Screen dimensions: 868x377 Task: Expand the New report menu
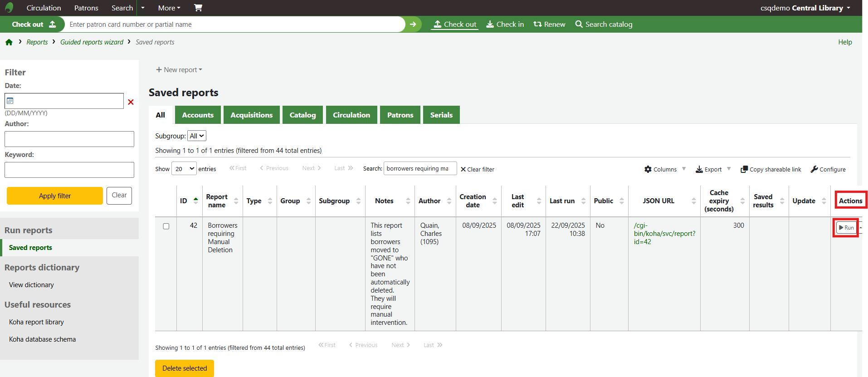(x=179, y=70)
